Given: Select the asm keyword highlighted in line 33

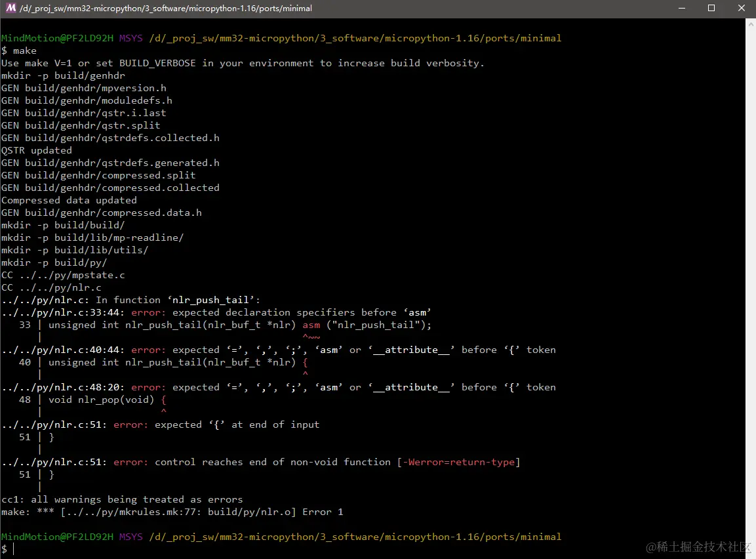Looking at the screenshot, I should (311, 325).
